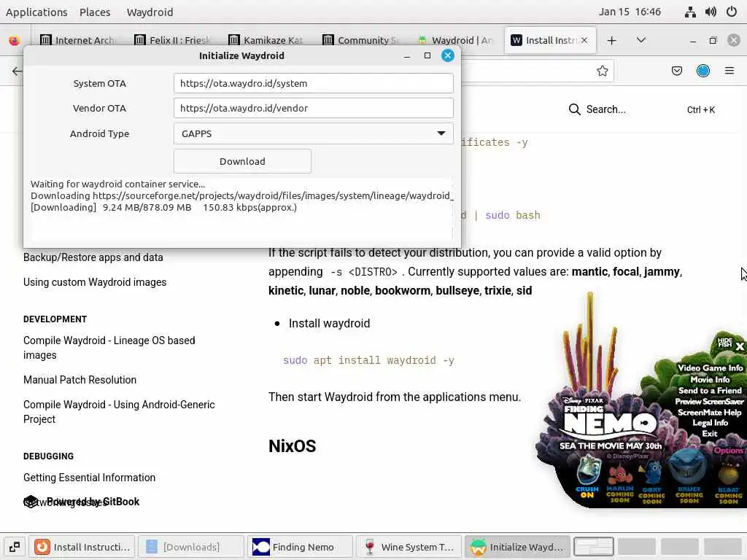Click the Downloading progress status line
This screenshot has width=747, height=560.
(x=163, y=207)
